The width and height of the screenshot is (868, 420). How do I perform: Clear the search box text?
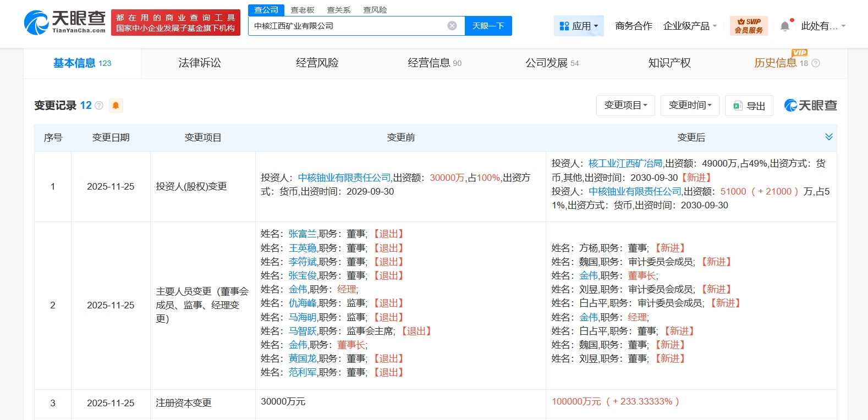[452, 26]
